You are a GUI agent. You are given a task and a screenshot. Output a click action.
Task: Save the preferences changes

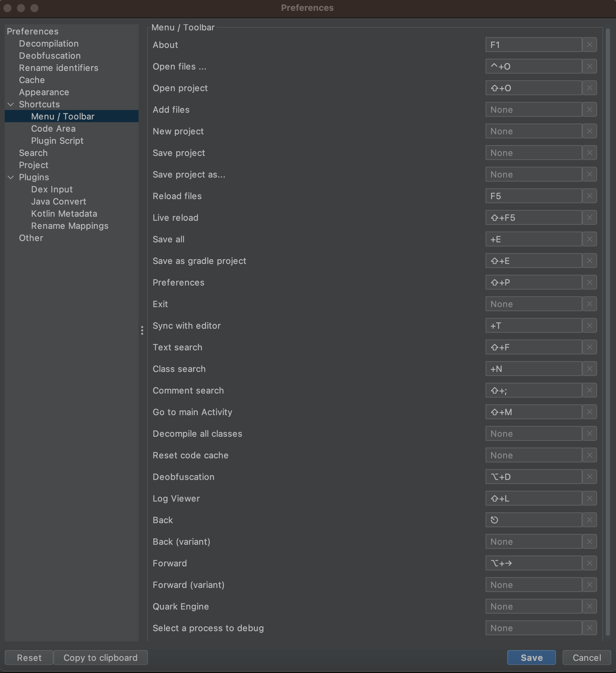(531, 657)
